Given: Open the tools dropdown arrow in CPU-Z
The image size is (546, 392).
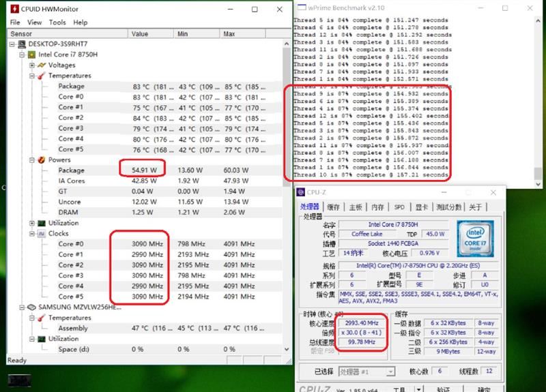Looking at the screenshot, I should (x=418, y=389).
